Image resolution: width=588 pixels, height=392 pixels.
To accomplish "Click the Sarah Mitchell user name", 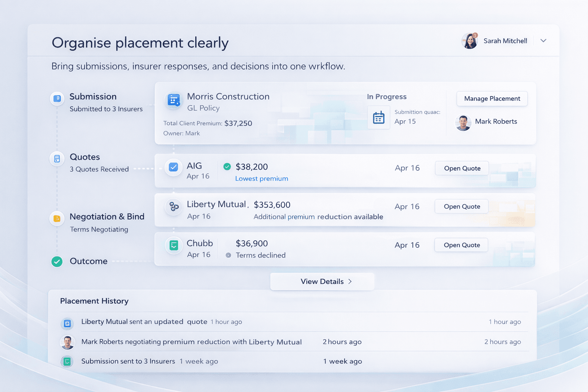I will [x=505, y=41].
